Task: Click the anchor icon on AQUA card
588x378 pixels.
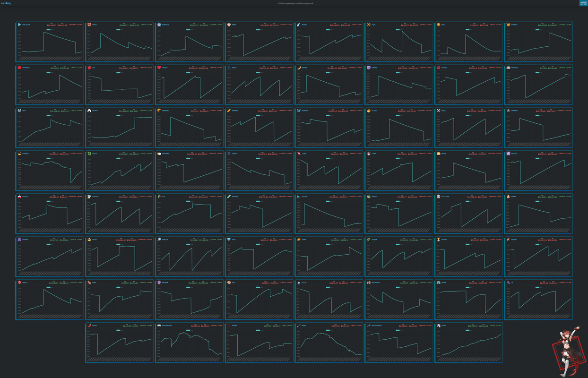Action: pos(229,68)
